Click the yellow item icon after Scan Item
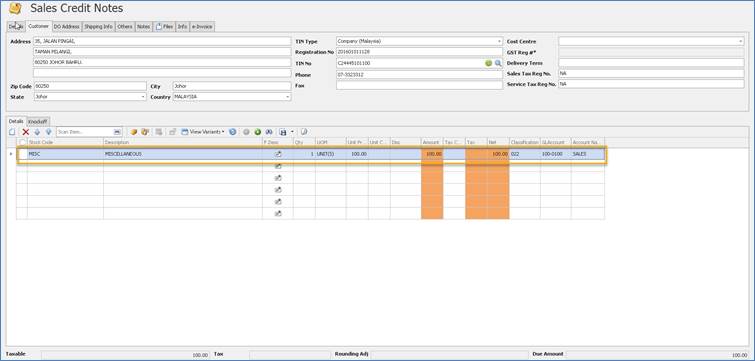The width and height of the screenshot is (755, 361). [133, 132]
